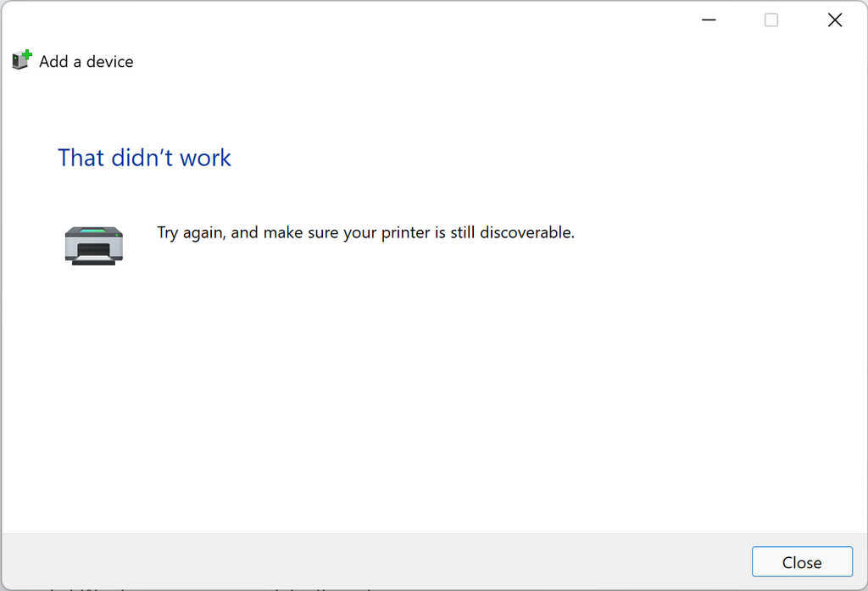Click the printer icon next to the message
The image size is (868, 591).
pos(93,244)
